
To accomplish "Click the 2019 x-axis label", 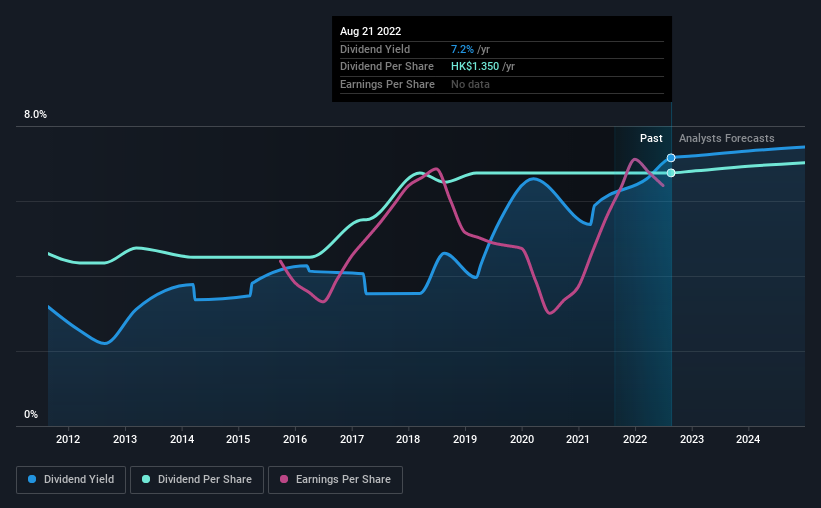I will pos(465,439).
